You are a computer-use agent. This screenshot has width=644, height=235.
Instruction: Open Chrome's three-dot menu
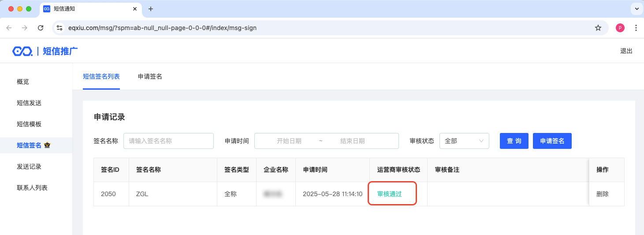point(636,28)
